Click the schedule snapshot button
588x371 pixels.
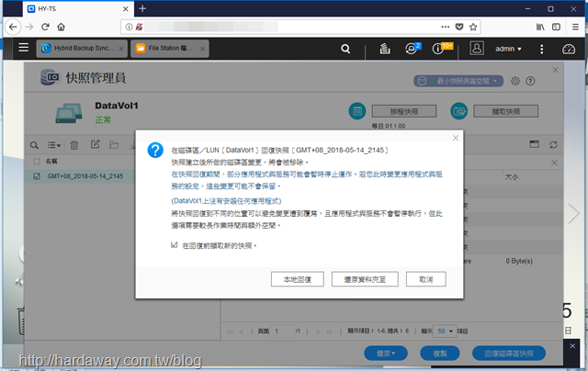404,111
